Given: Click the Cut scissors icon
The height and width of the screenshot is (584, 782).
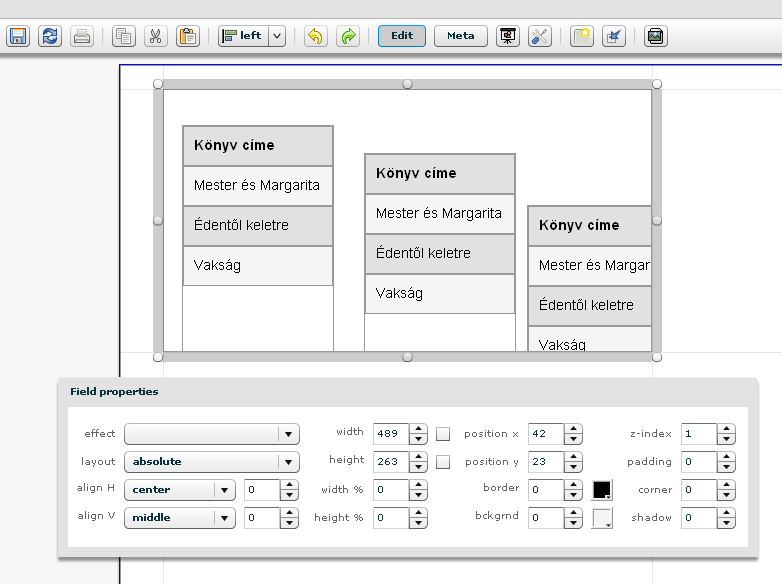Looking at the screenshot, I should 155,36.
